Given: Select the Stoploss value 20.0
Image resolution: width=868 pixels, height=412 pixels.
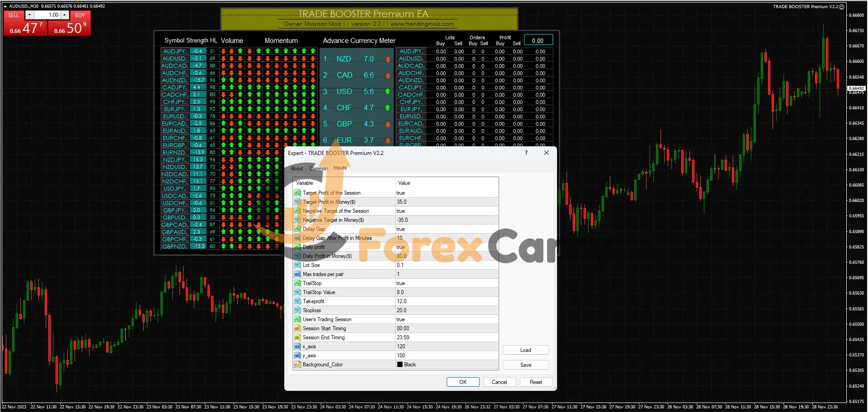Looking at the screenshot, I should tap(447, 310).
